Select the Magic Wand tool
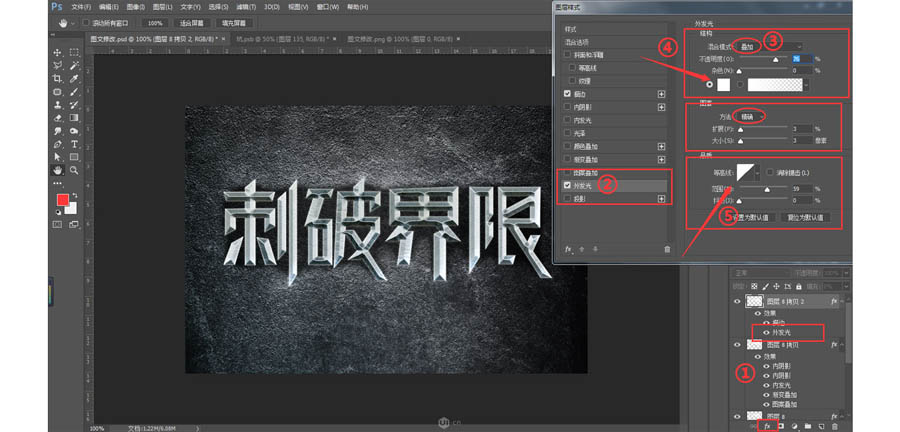900x432 pixels. pyautogui.click(x=74, y=65)
